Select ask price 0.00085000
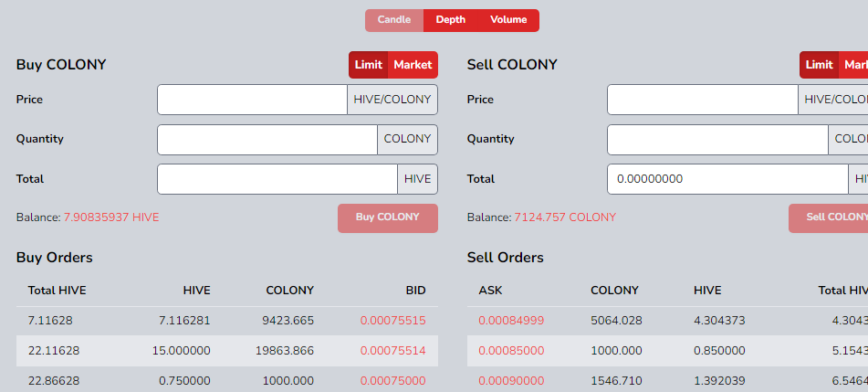The image size is (868, 392). click(x=511, y=351)
